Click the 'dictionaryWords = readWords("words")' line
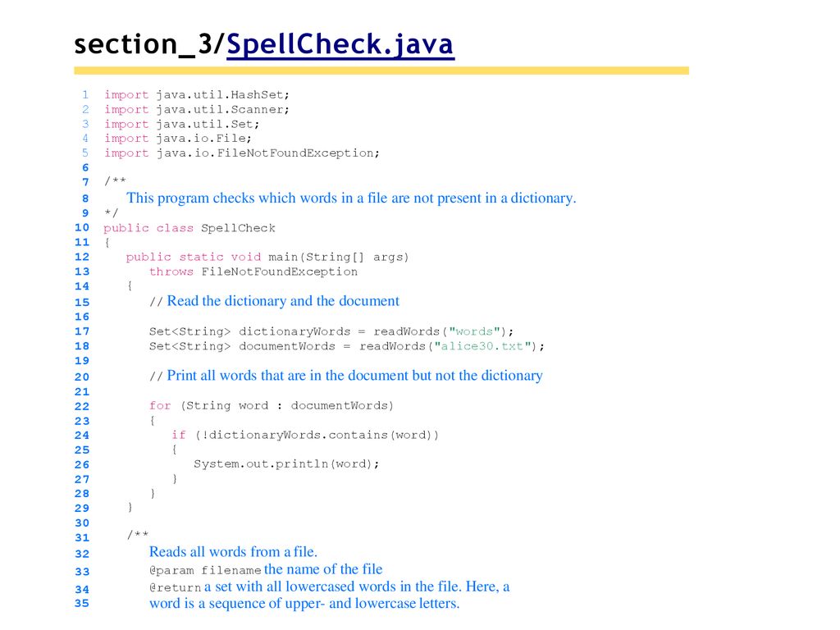 pyautogui.click(x=331, y=331)
